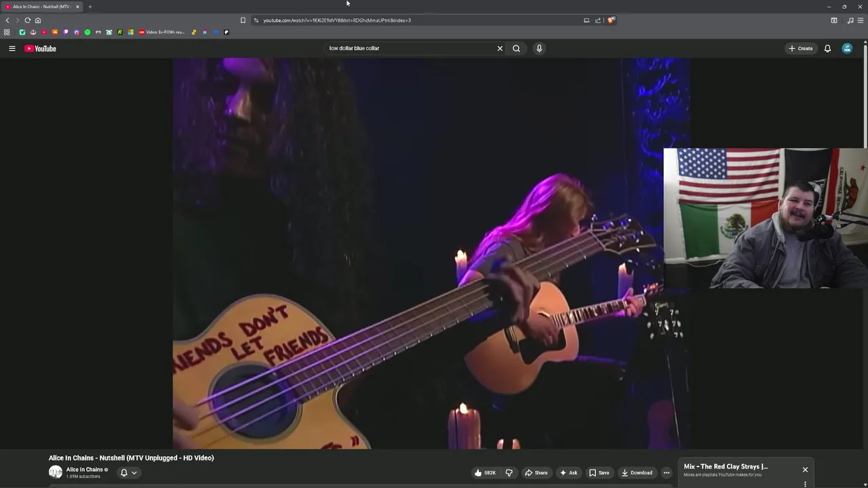
Task: Open the account avatar menu
Action: tap(847, 48)
